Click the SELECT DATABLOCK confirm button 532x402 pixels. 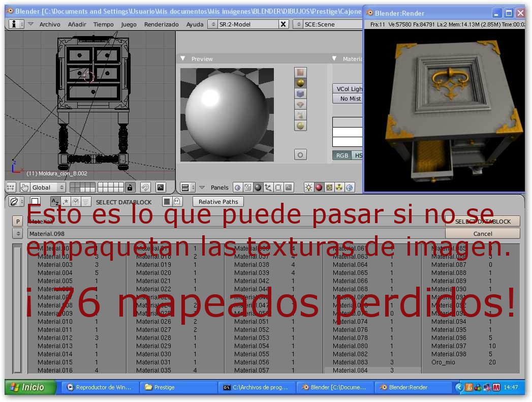pos(483,222)
